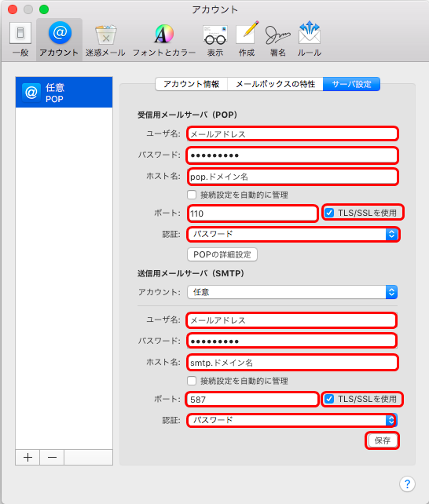The height and width of the screenshot is (504, 429).
Task: Click SMTP ホスト名 field with smtp.ドメイン名
Action: click(x=292, y=363)
